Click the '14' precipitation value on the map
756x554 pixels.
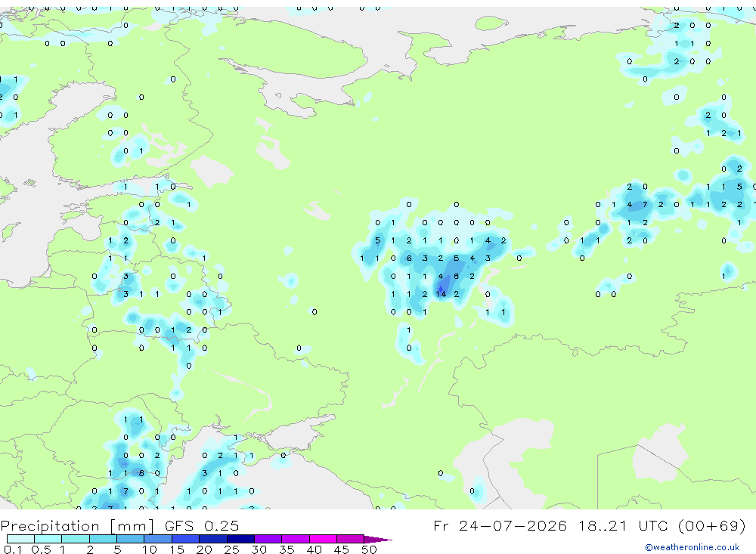(441, 294)
